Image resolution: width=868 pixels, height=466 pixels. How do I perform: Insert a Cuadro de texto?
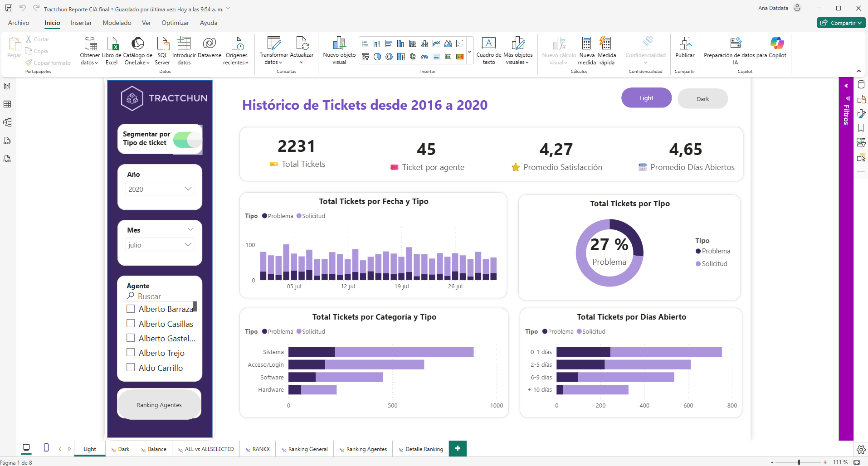point(489,51)
